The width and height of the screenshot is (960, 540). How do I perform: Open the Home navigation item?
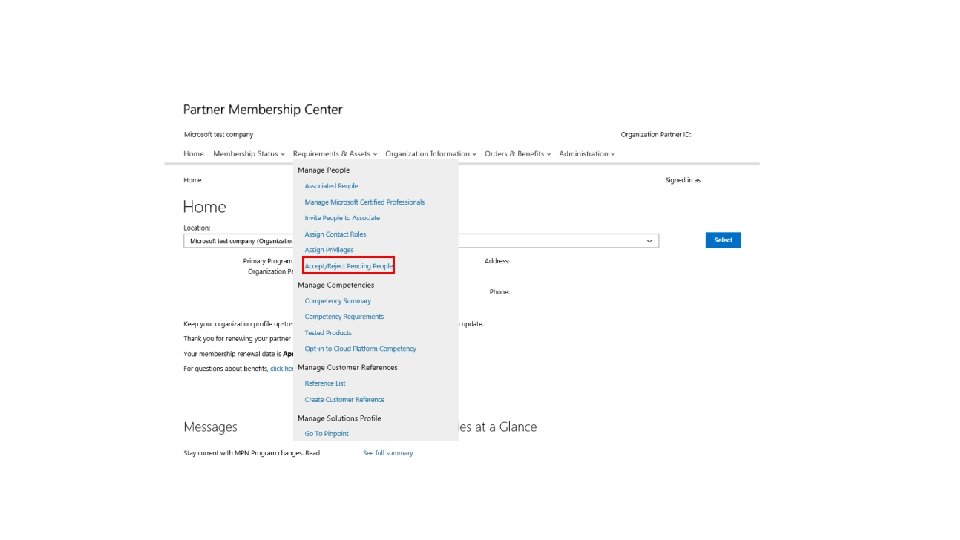click(193, 154)
